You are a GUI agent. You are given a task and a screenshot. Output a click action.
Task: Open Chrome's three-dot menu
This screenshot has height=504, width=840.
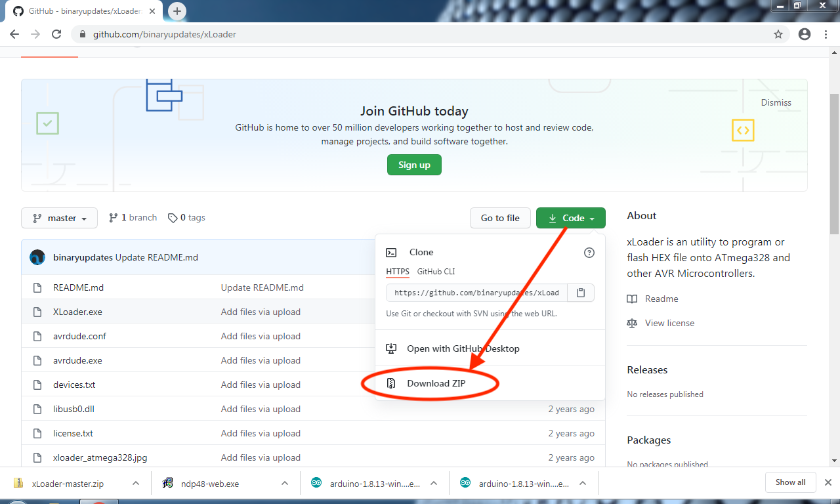click(826, 34)
